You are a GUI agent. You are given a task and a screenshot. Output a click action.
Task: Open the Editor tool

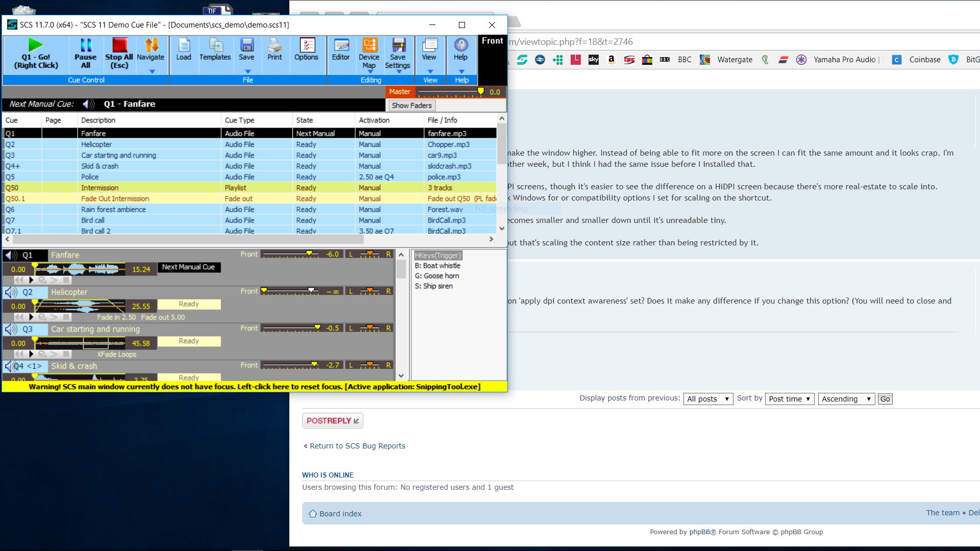click(341, 46)
